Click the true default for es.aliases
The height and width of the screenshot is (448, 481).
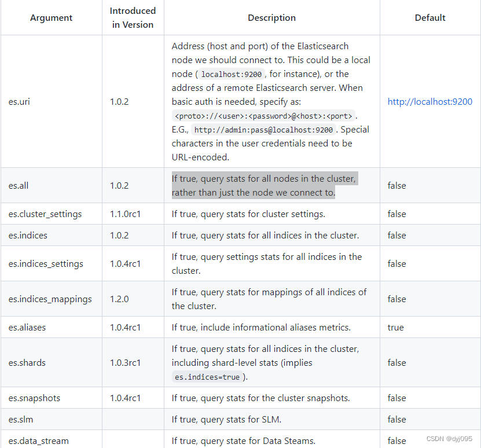pos(396,327)
